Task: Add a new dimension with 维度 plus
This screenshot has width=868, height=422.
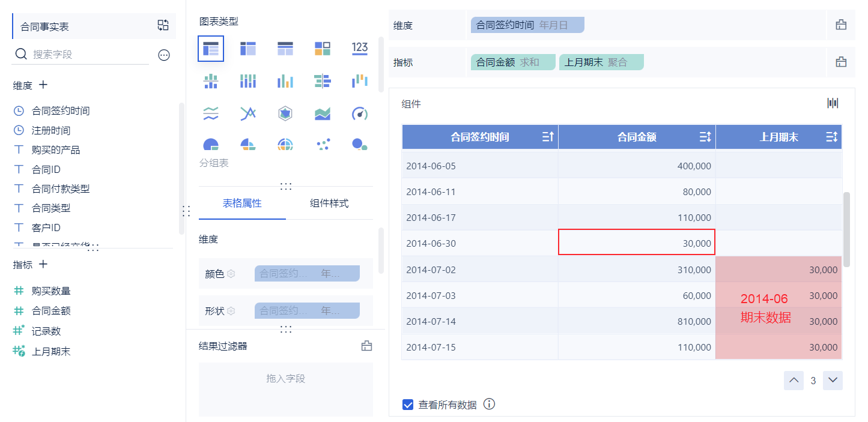Action: coord(43,85)
